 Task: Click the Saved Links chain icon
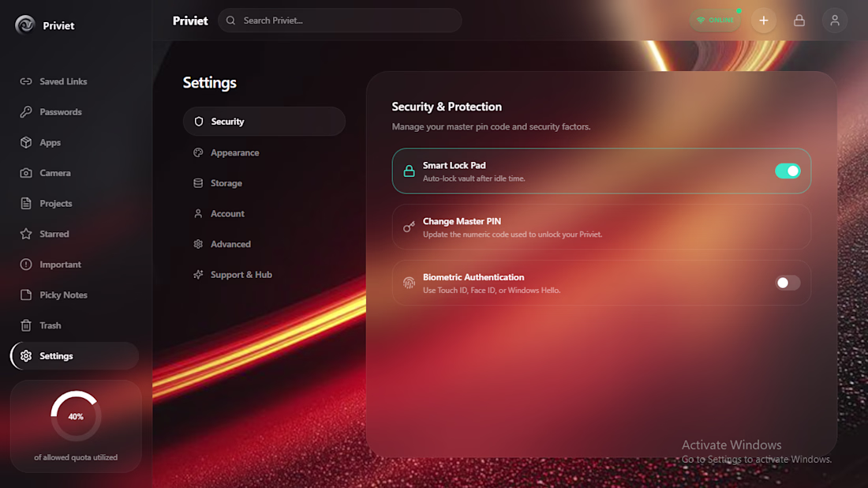[x=26, y=81]
